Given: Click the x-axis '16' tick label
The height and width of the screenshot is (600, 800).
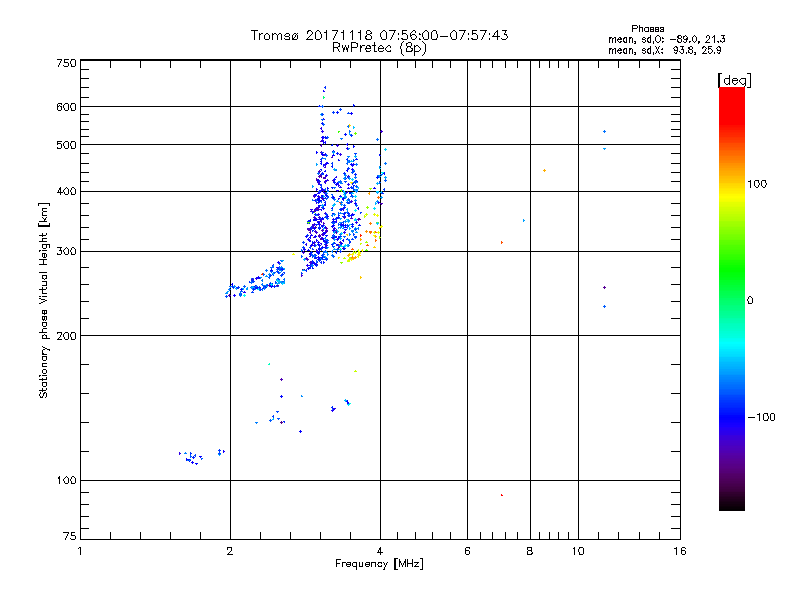Looking at the screenshot, I should pyautogui.click(x=680, y=551).
